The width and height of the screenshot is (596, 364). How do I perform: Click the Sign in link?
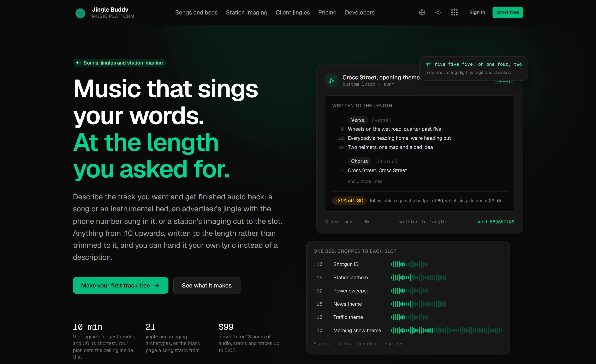(x=477, y=12)
